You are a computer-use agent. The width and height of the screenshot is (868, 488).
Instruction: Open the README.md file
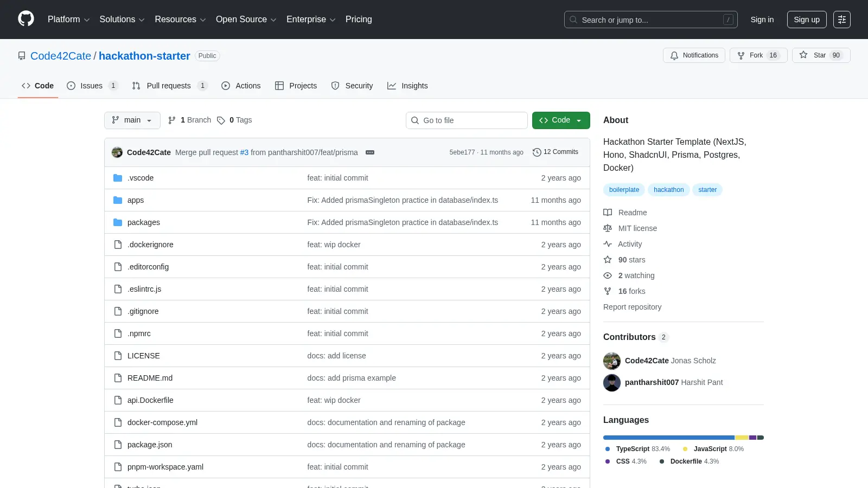pos(150,378)
